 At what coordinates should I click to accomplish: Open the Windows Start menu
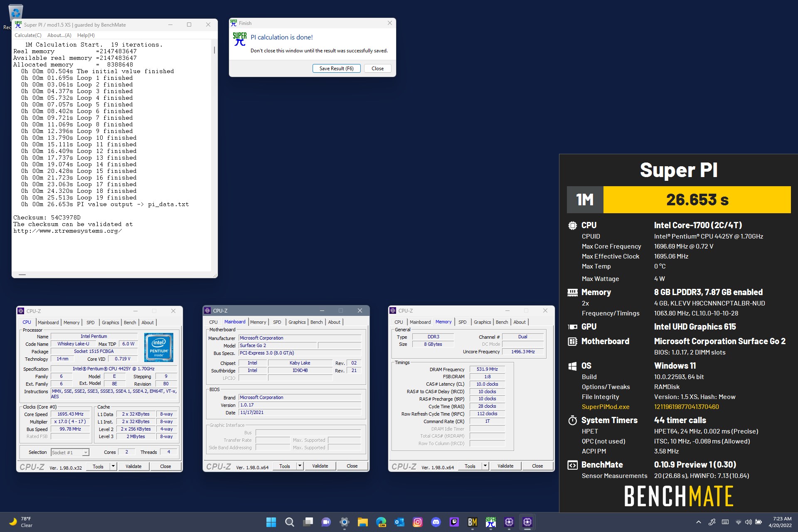[x=271, y=522]
